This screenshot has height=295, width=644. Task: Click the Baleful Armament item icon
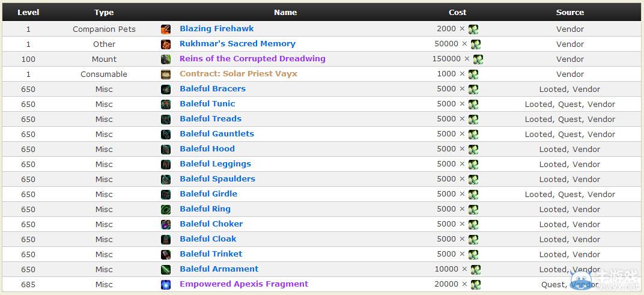coord(166,269)
